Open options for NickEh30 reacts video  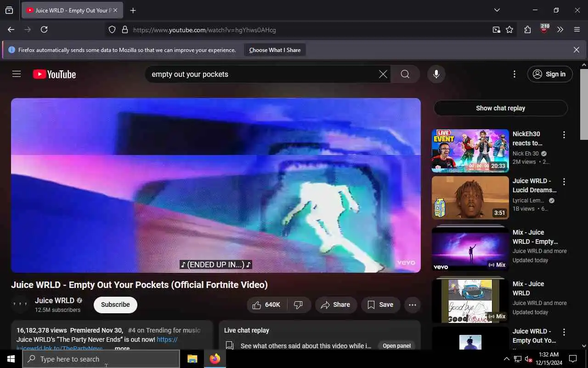(564, 135)
